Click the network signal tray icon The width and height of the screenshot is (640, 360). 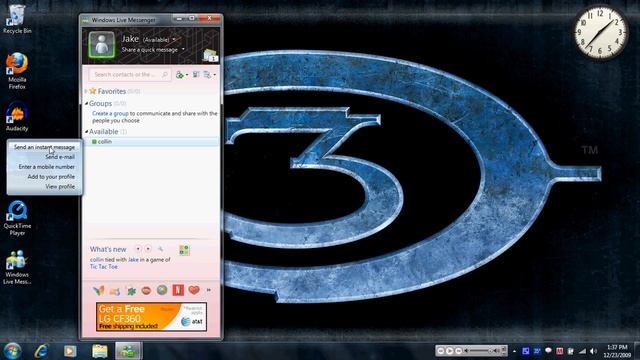pos(582,351)
